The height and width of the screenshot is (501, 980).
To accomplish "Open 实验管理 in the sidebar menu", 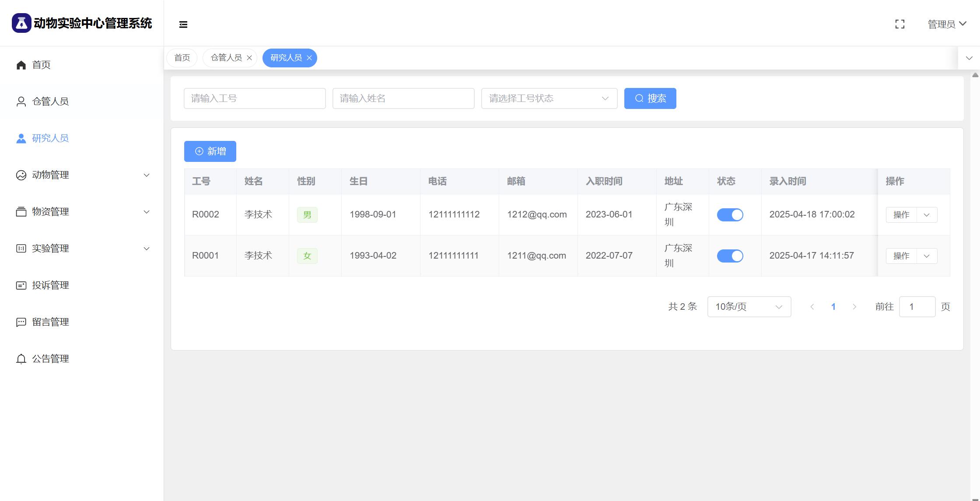I will coord(50,249).
